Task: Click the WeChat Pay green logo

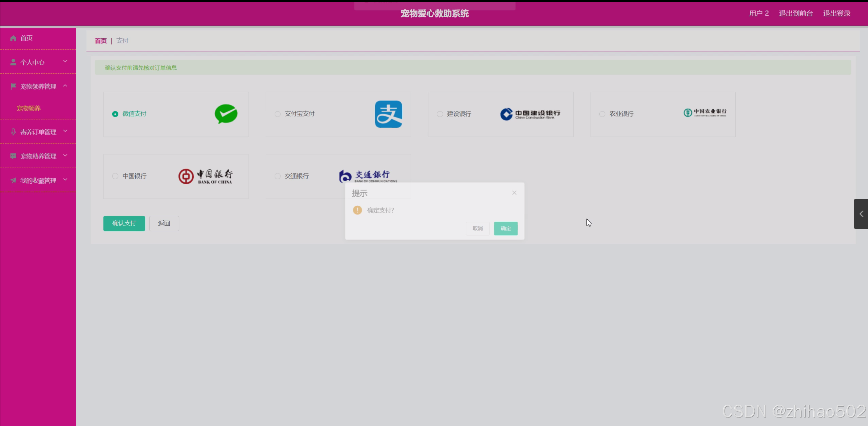Action: point(226,114)
